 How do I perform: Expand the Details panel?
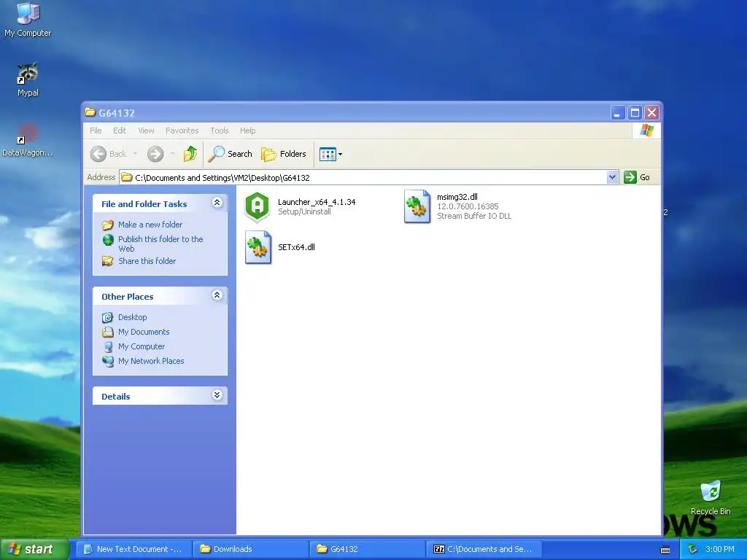pos(217,395)
